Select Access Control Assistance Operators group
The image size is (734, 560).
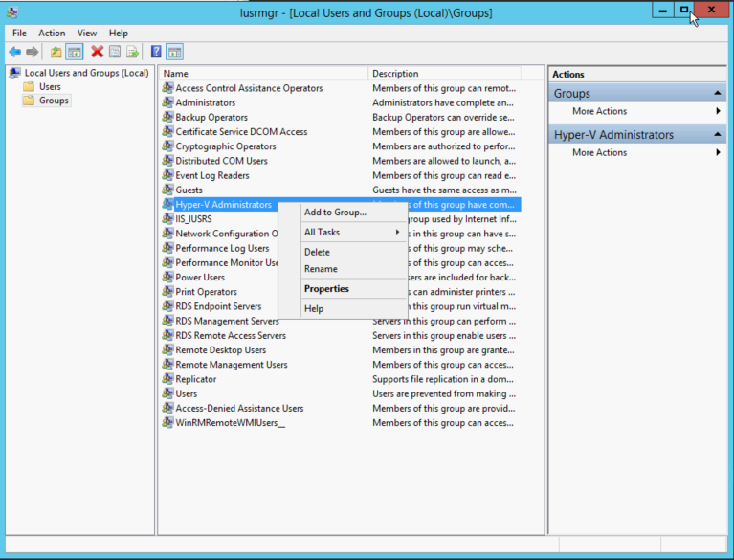[x=249, y=88]
